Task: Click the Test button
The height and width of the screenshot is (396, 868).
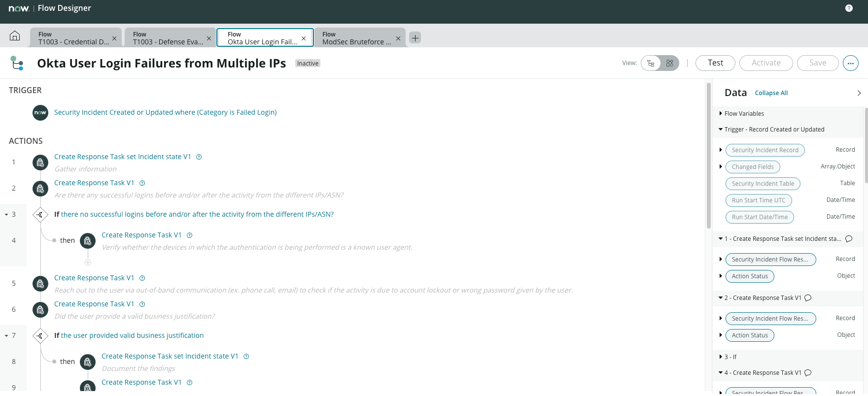Action: coord(715,63)
